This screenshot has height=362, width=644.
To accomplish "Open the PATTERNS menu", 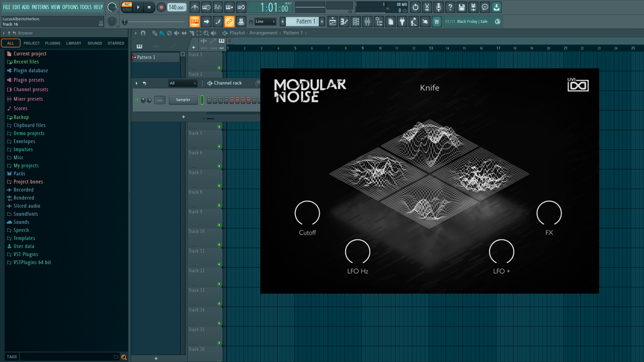I will [x=40, y=7].
